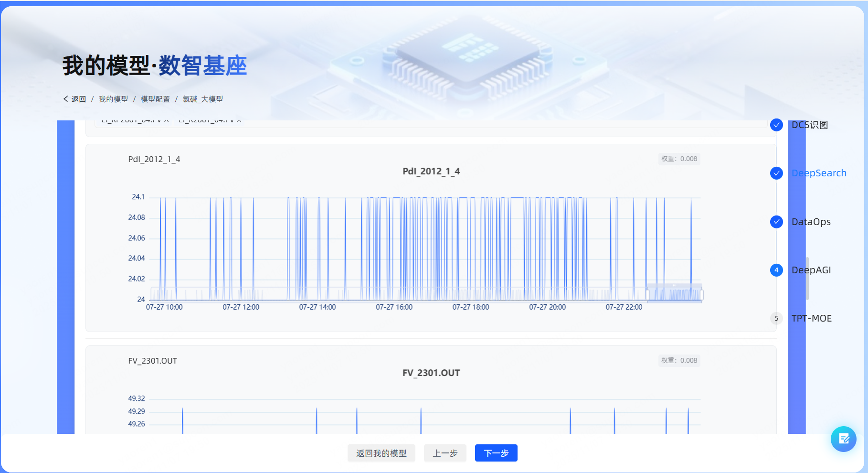
Task: Click left handle of Pdl_2012_1_4 zoom slider
Action: 647,295
